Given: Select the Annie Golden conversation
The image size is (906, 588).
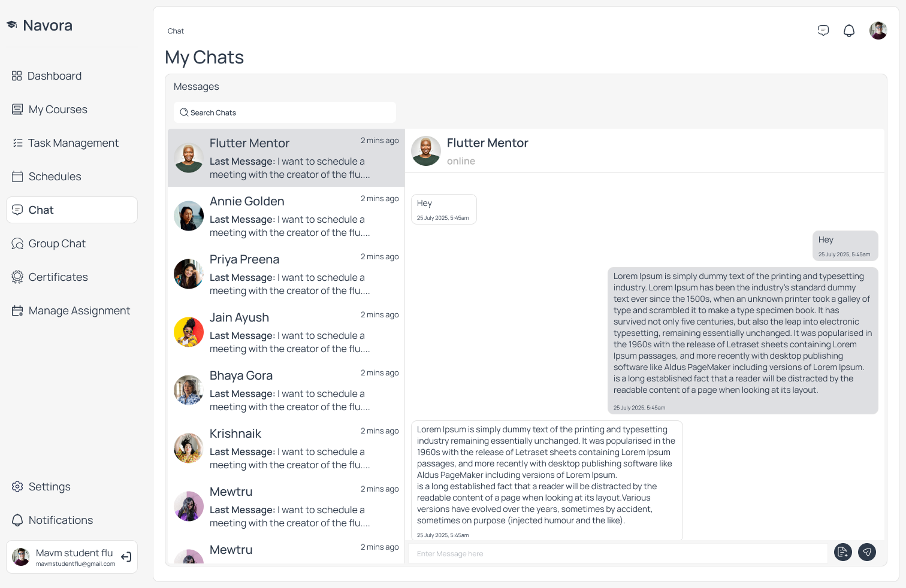Looking at the screenshot, I should [286, 216].
